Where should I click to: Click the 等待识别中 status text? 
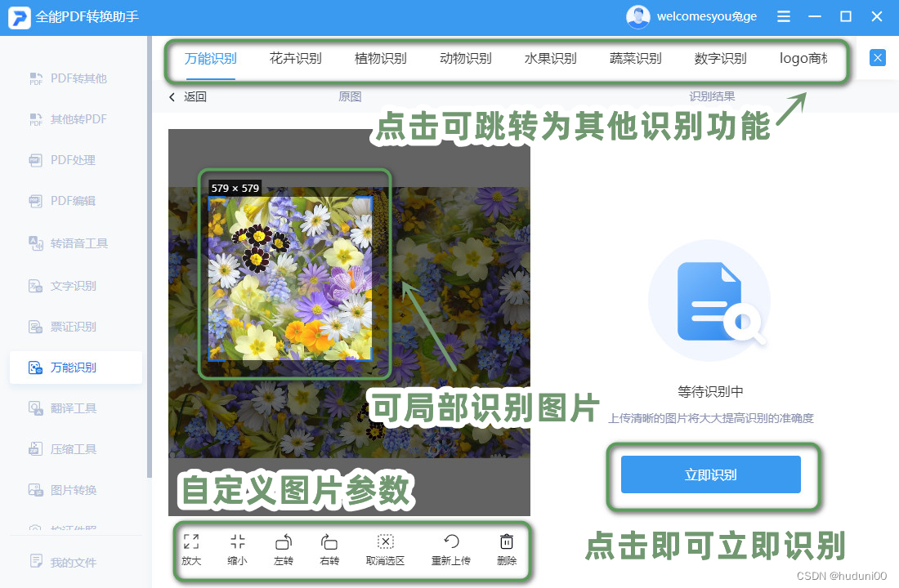tap(710, 392)
